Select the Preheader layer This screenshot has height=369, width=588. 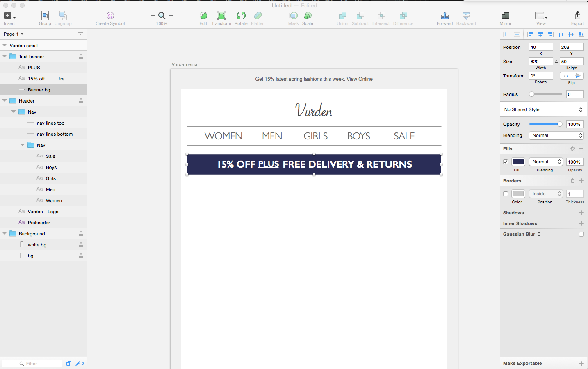click(39, 223)
